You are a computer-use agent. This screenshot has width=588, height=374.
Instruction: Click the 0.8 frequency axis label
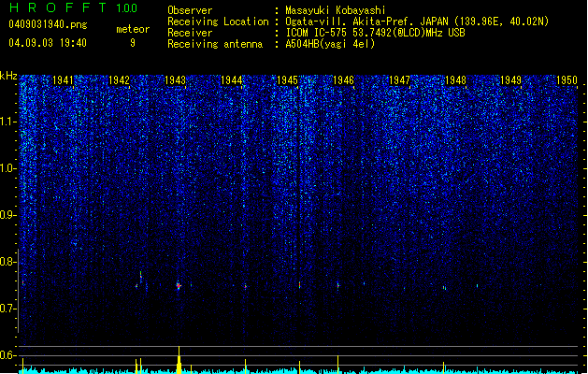coord(8,262)
